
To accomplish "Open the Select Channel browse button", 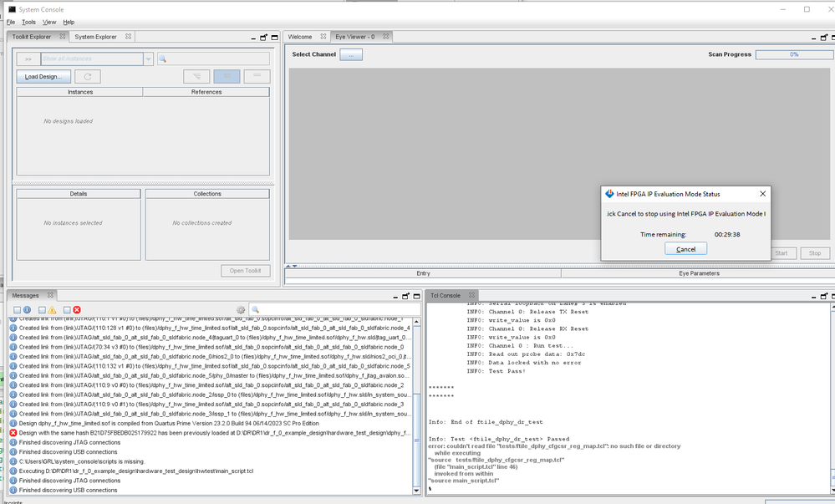I will pyautogui.click(x=351, y=54).
